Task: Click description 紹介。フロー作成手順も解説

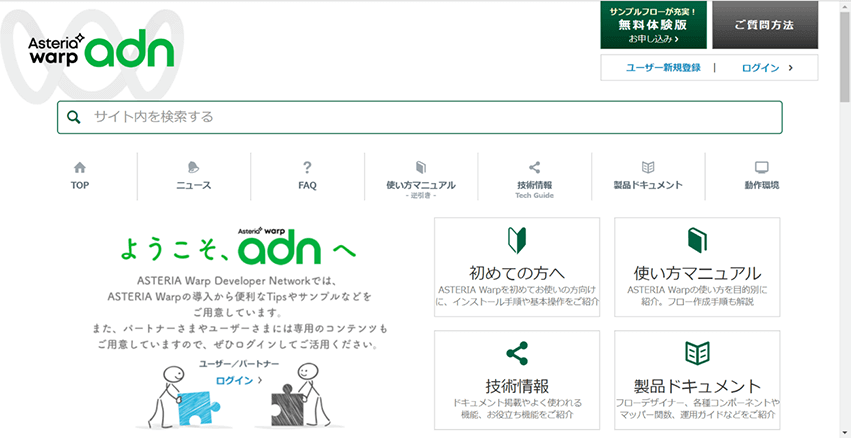Action: [x=697, y=301]
